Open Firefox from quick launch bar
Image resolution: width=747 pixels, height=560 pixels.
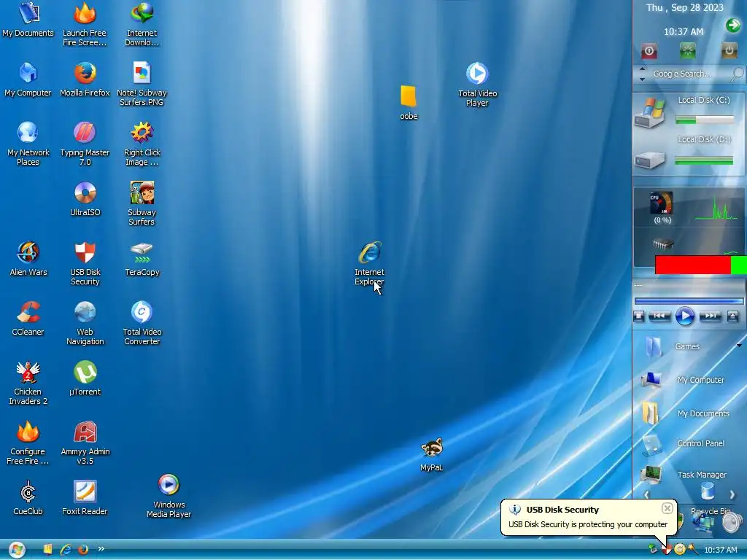(x=83, y=550)
